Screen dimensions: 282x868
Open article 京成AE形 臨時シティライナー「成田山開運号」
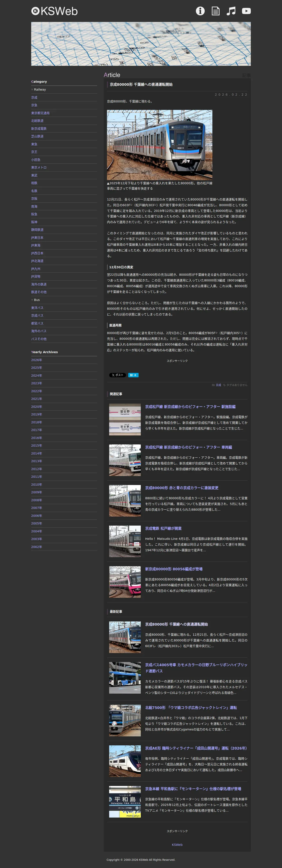(197, 748)
